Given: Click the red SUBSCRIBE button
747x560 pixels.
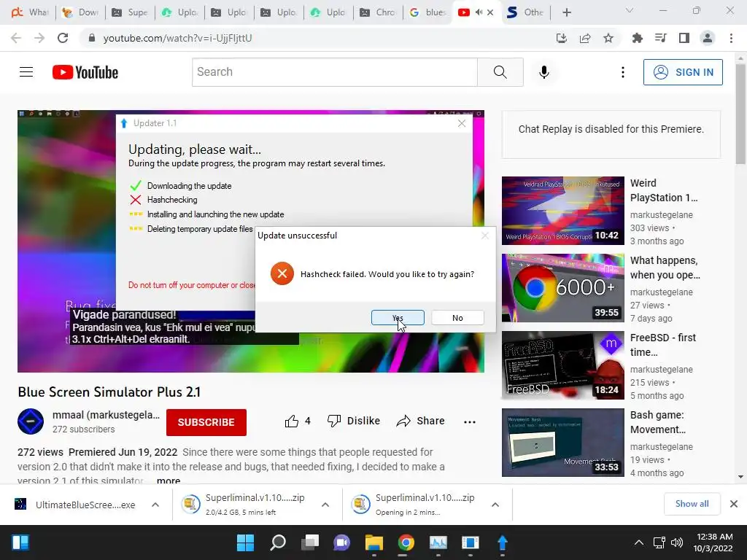Looking at the screenshot, I should tap(206, 422).
